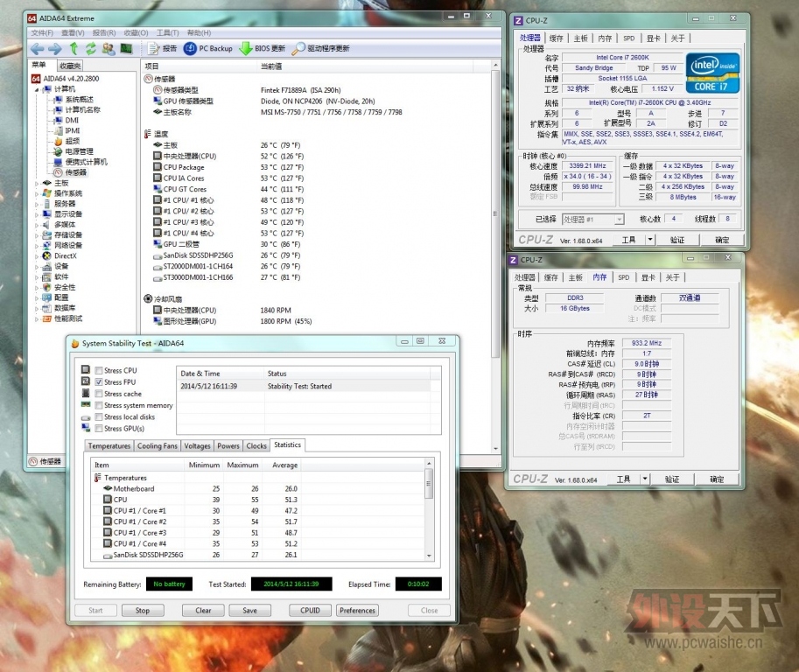
Task: Click the 网络设备 network tree icon
Action: pyautogui.click(x=47, y=246)
